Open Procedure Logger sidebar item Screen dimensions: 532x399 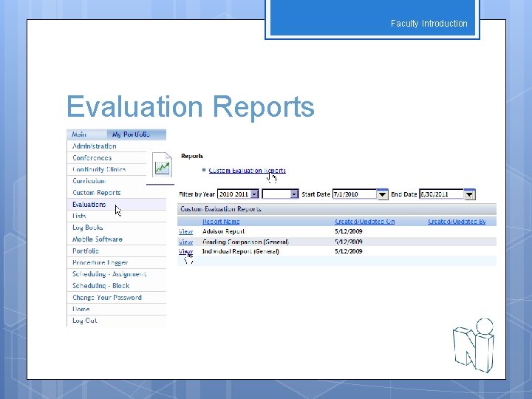click(x=100, y=262)
